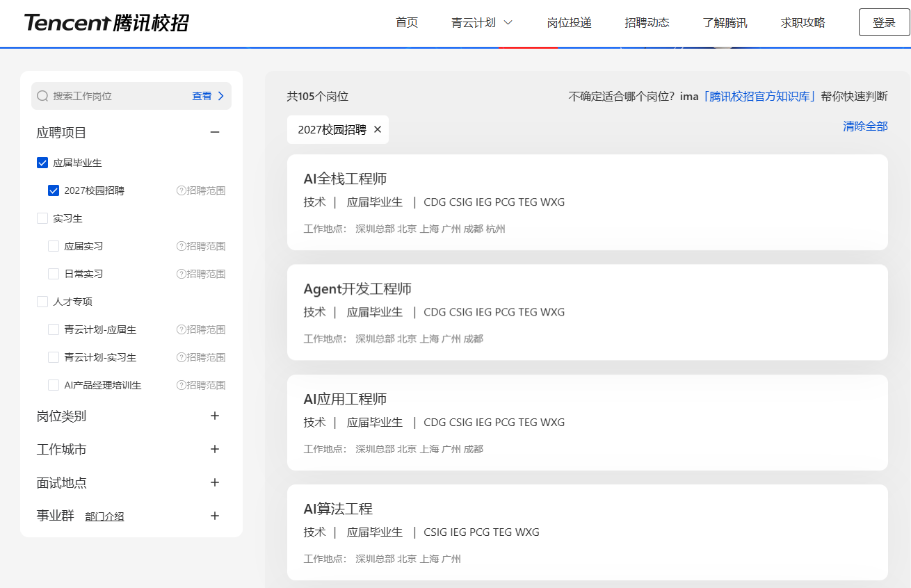Click the 登录 button

884,23
